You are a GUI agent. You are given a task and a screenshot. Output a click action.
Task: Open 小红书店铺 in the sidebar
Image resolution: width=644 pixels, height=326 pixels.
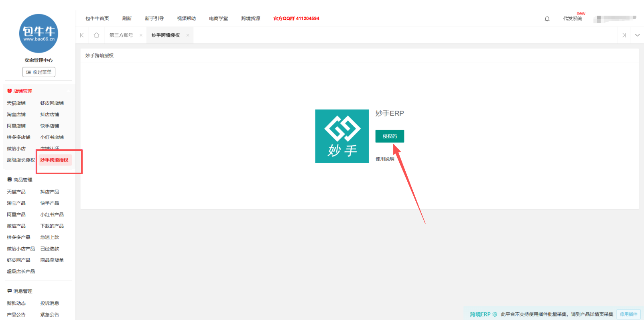pyautogui.click(x=52, y=137)
